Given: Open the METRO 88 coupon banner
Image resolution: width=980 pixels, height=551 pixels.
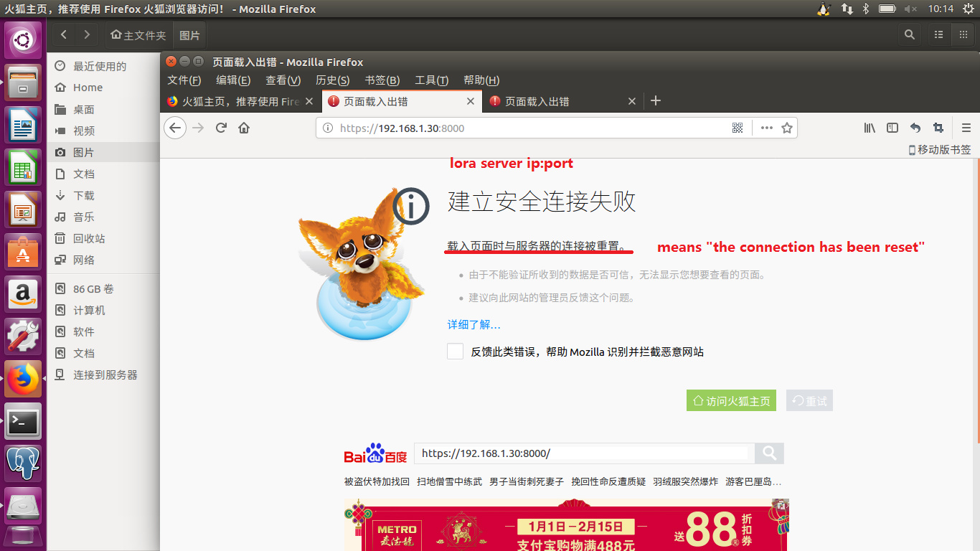Looking at the screenshot, I should (566, 525).
